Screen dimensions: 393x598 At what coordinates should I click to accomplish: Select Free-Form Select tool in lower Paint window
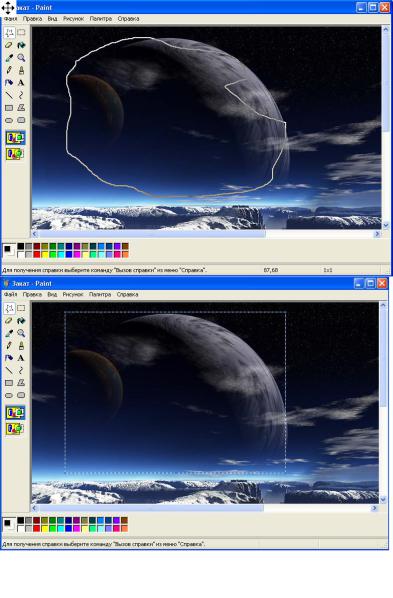tap(9, 308)
